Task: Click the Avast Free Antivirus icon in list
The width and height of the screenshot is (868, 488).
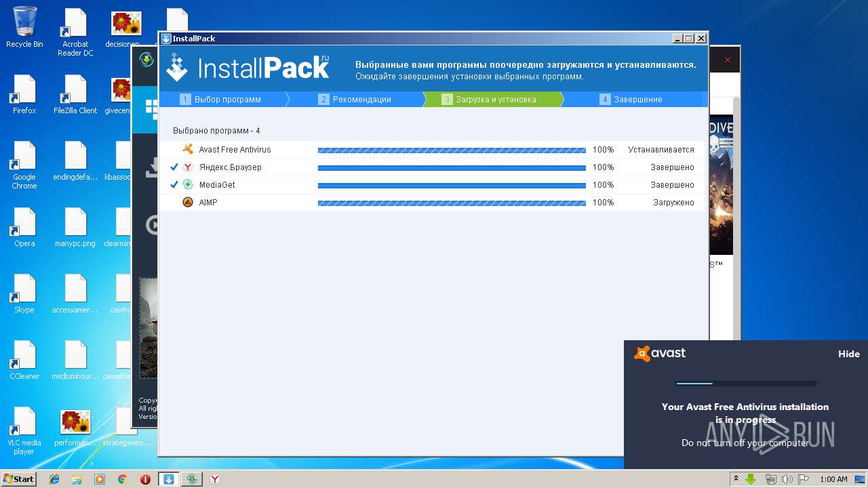Action: [188, 149]
